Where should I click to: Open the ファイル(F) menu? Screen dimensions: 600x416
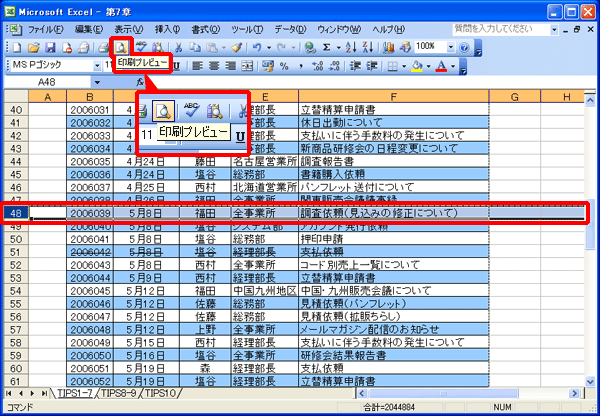[46, 29]
